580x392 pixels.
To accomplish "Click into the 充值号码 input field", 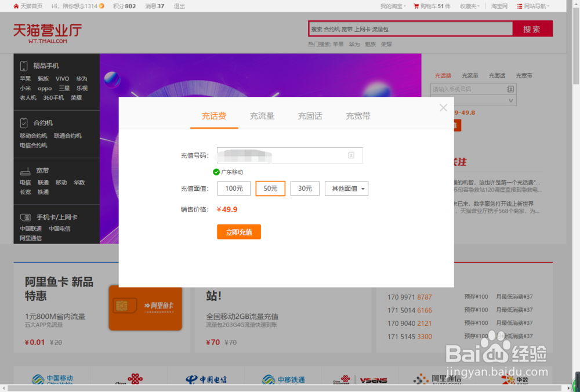I will (x=289, y=155).
